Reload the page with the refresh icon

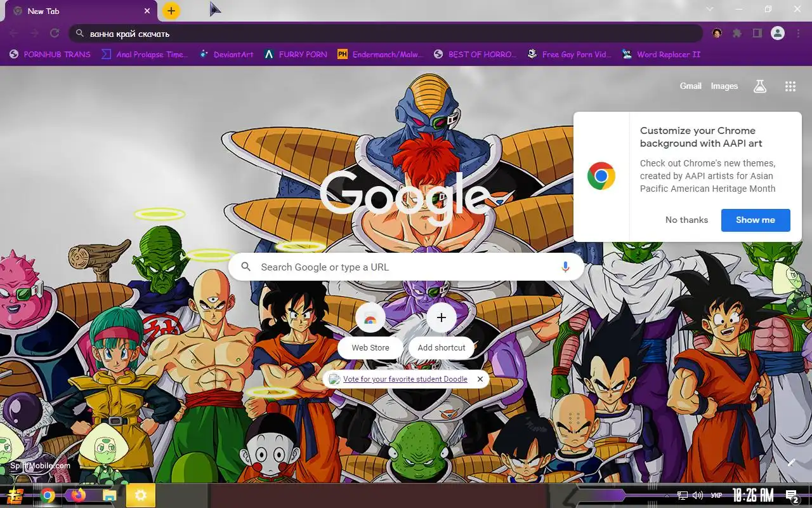pyautogui.click(x=55, y=33)
